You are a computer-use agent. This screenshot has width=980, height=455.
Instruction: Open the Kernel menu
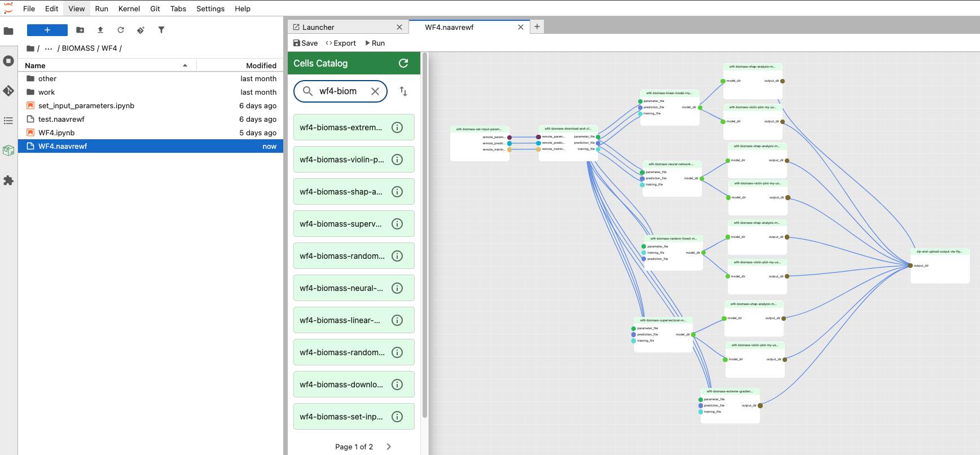click(129, 8)
